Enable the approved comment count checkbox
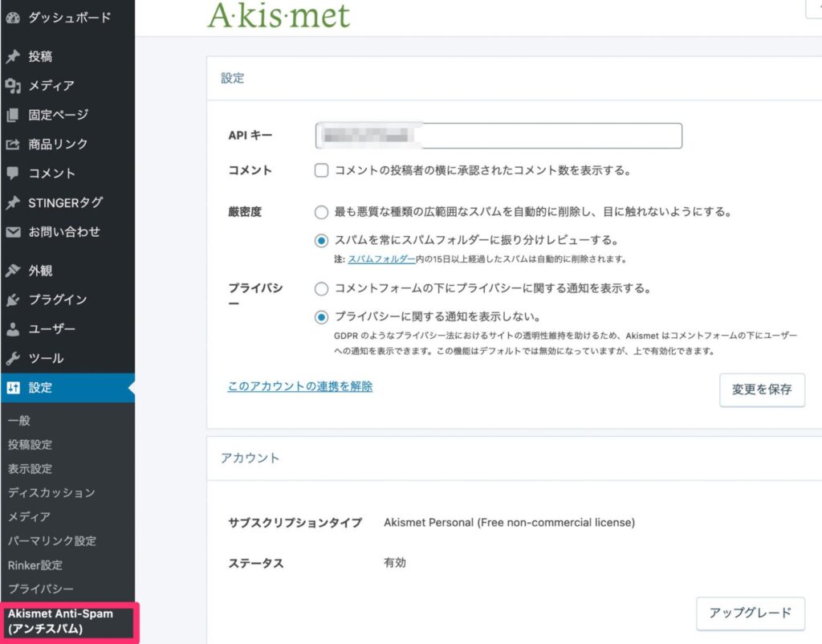 pyautogui.click(x=321, y=170)
